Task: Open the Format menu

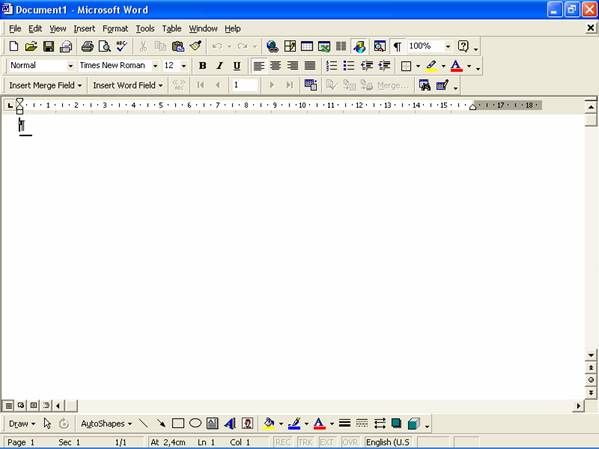Action: tap(115, 29)
